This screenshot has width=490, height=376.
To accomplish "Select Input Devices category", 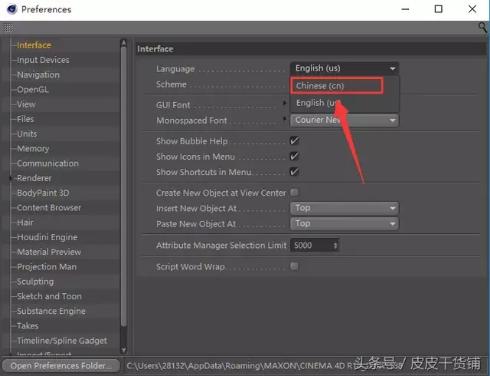I will [x=43, y=60].
